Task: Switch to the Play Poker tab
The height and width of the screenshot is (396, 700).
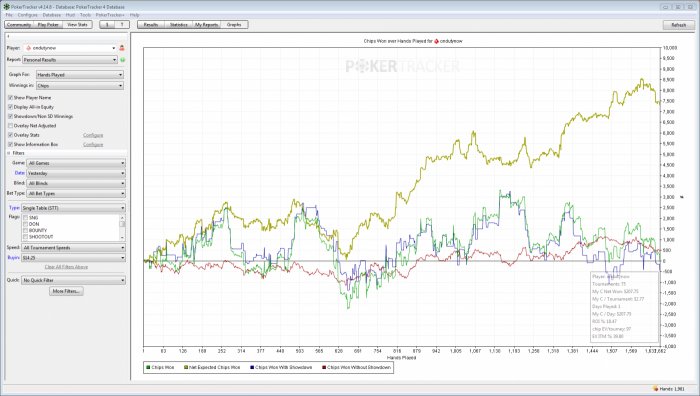Action: click(48, 25)
